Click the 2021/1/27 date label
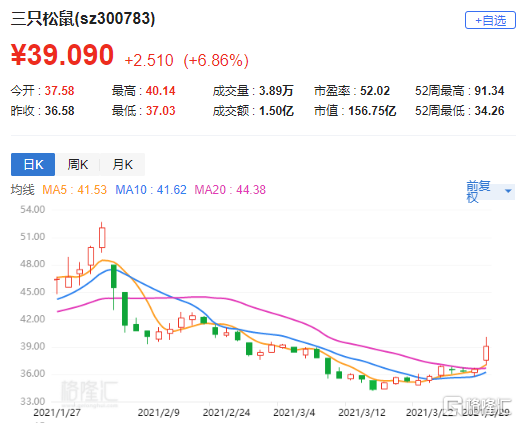 tap(57, 412)
